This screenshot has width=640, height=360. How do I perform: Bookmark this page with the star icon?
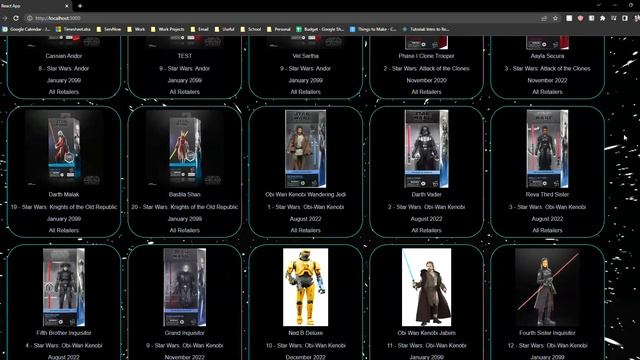tap(555, 18)
